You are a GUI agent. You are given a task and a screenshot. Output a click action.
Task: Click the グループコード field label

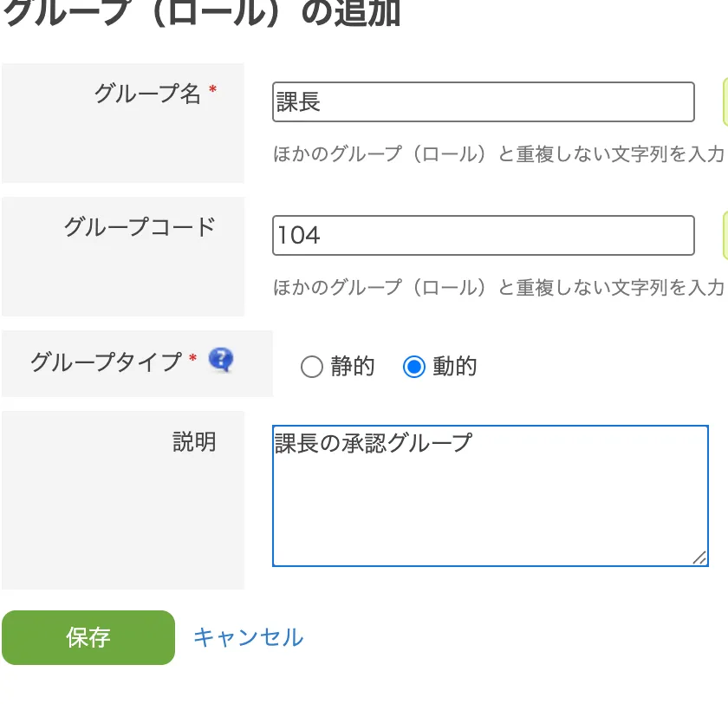coord(140,227)
